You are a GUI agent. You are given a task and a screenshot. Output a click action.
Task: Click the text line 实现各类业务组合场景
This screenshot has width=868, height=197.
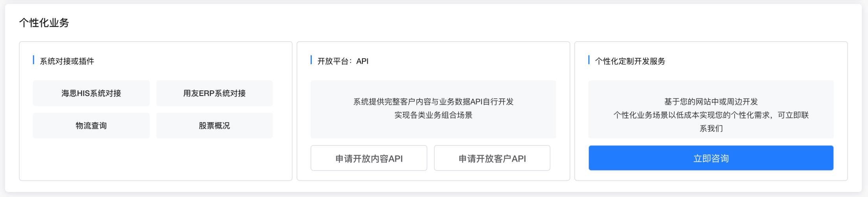tap(433, 115)
